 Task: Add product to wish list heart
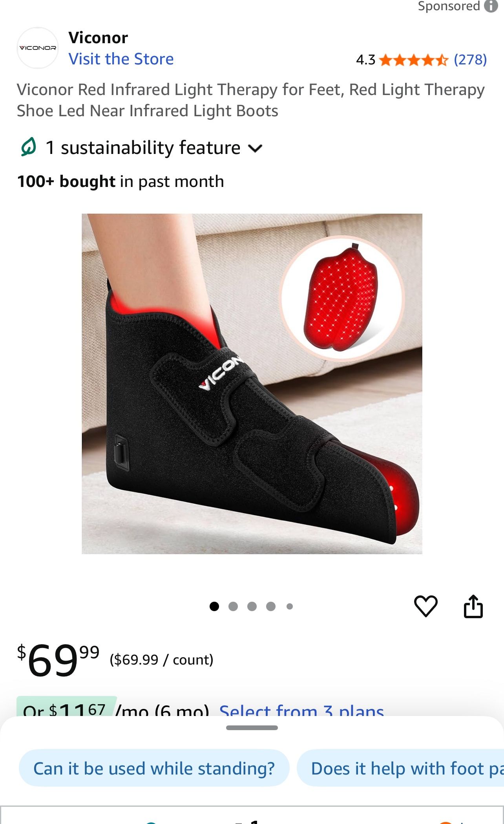pos(426,606)
